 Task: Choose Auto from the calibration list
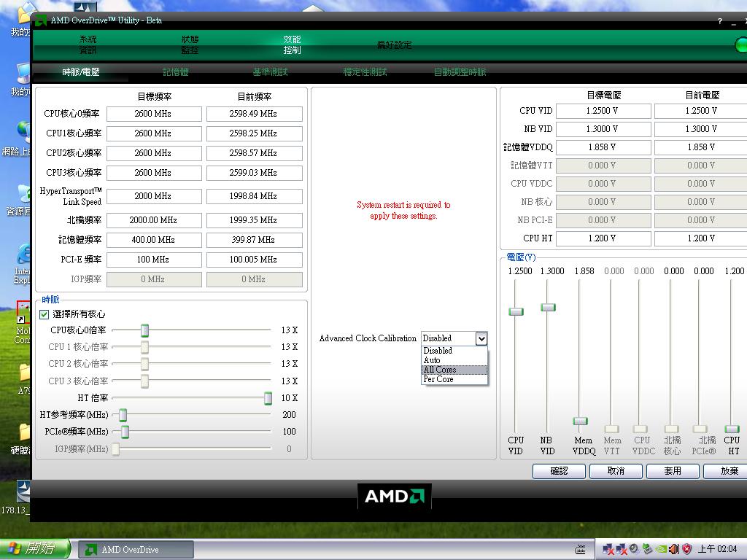pyautogui.click(x=454, y=360)
